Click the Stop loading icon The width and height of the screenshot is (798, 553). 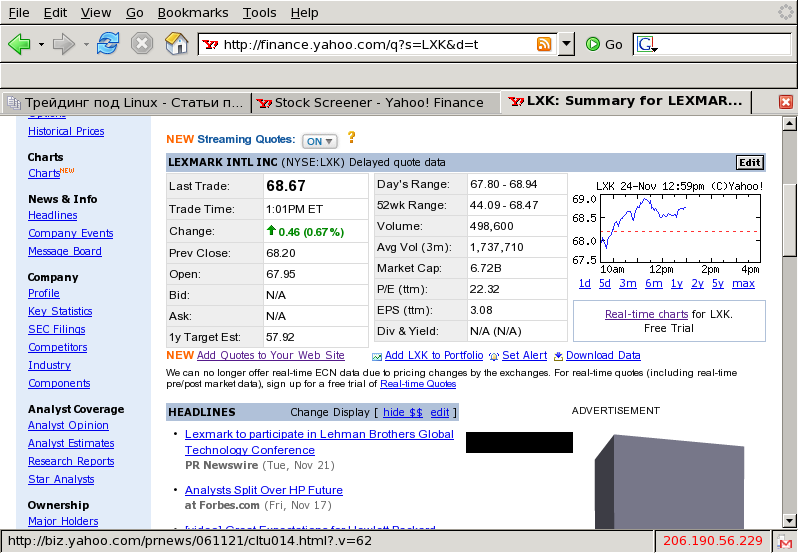tap(142, 44)
